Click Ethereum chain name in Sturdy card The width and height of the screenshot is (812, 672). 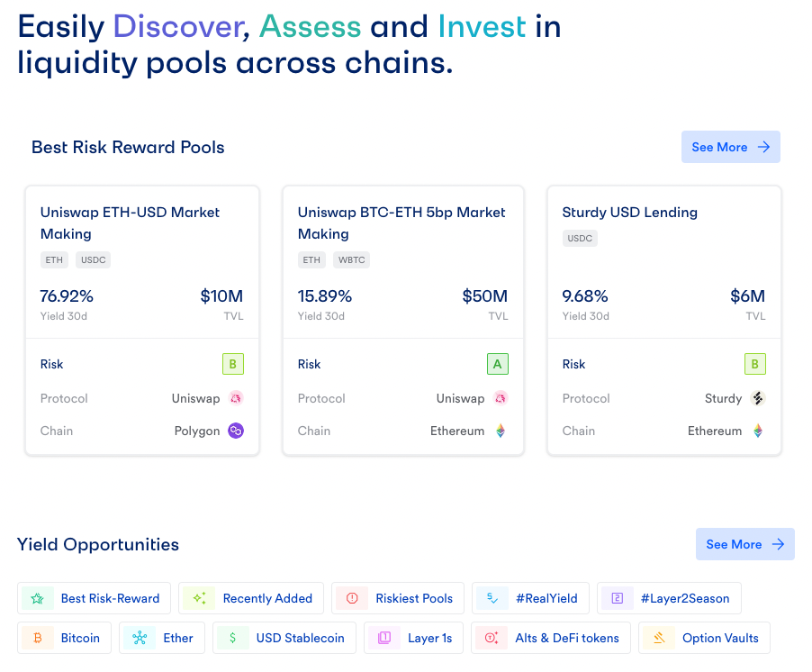pos(715,431)
